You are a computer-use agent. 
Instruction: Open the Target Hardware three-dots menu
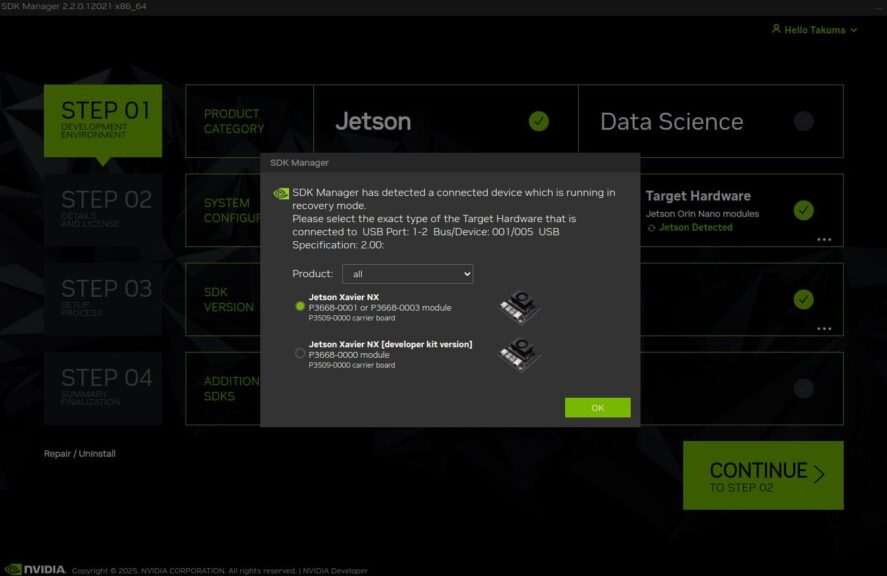[x=824, y=239]
